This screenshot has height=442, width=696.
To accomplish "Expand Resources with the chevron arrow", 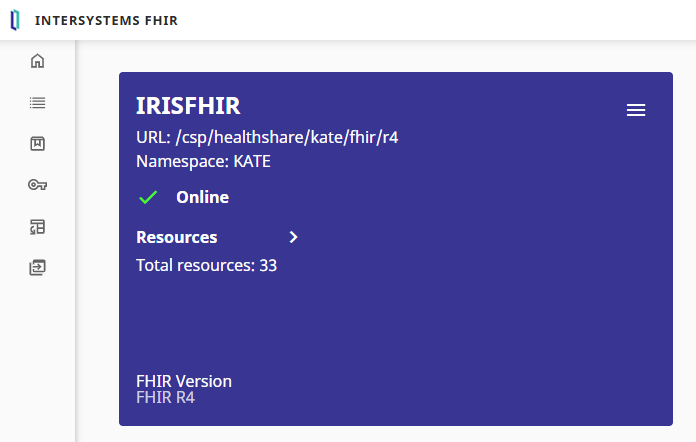I will click(293, 237).
